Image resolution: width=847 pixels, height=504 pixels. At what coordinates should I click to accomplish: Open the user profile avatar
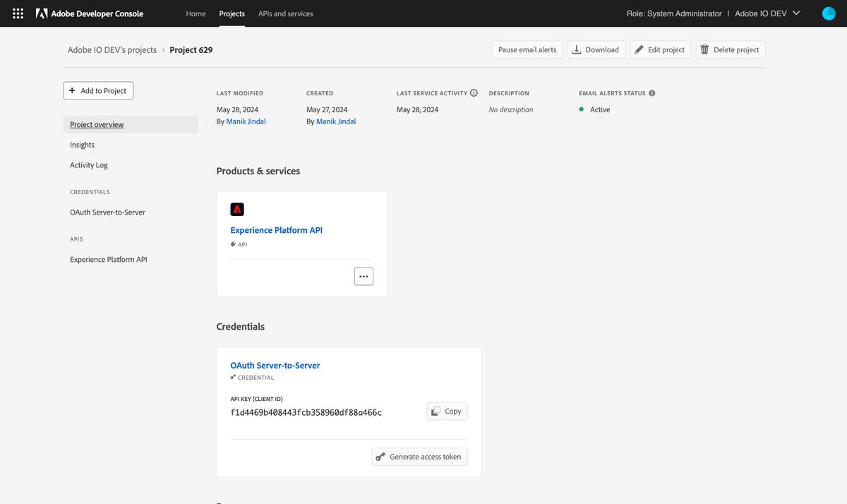(x=829, y=13)
